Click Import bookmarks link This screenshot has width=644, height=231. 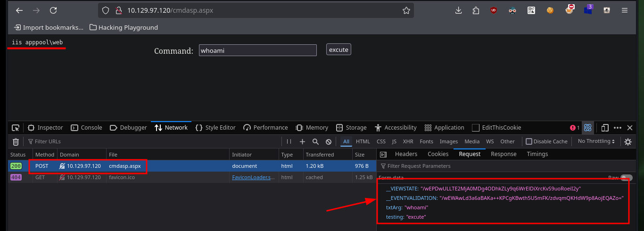click(49, 27)
